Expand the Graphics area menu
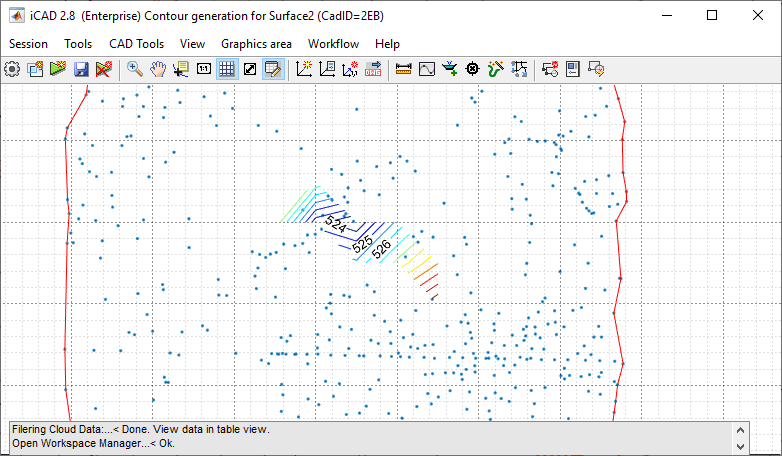 [256, 44]
